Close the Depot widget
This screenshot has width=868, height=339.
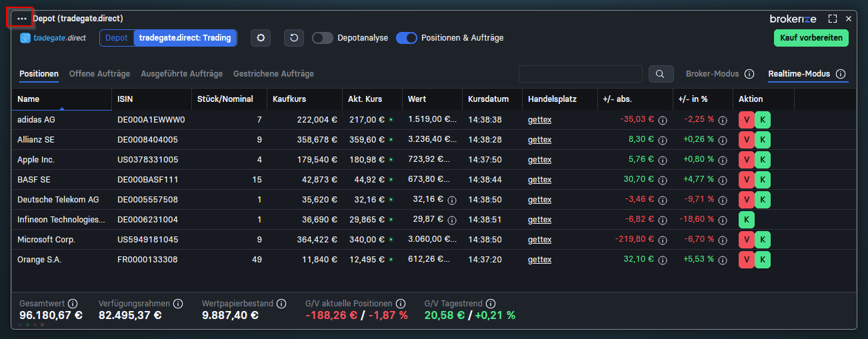point(849,19)
